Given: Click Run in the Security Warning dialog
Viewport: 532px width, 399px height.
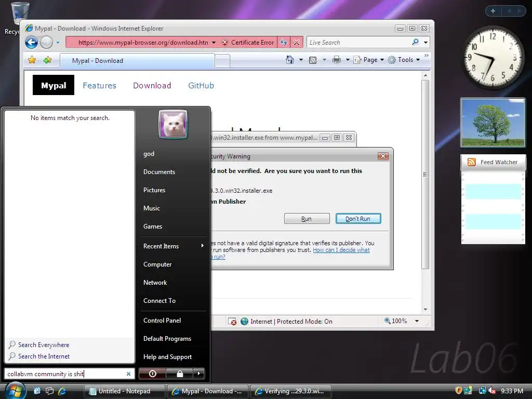Looking at the screenshot, I should tap(307, 219).
